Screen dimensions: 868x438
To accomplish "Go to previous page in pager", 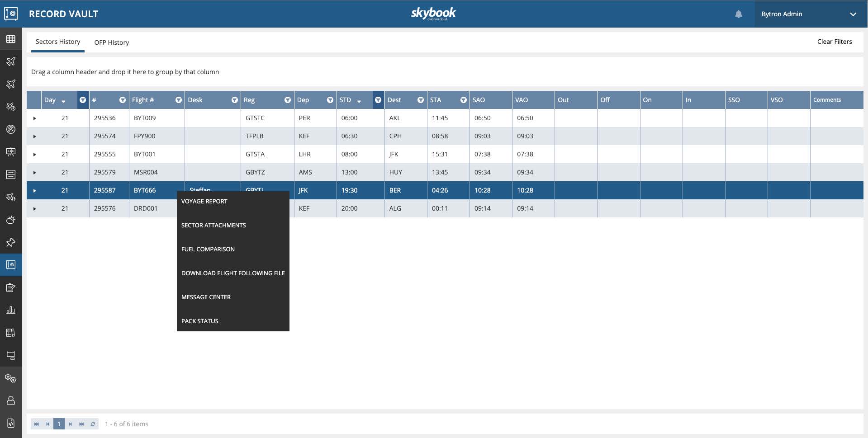I will [x=47, y=424].
